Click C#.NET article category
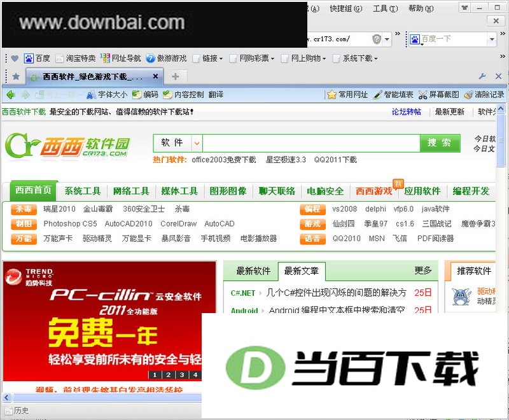The height and width of the screenshot is (420, 509). [x=243, y=293]
